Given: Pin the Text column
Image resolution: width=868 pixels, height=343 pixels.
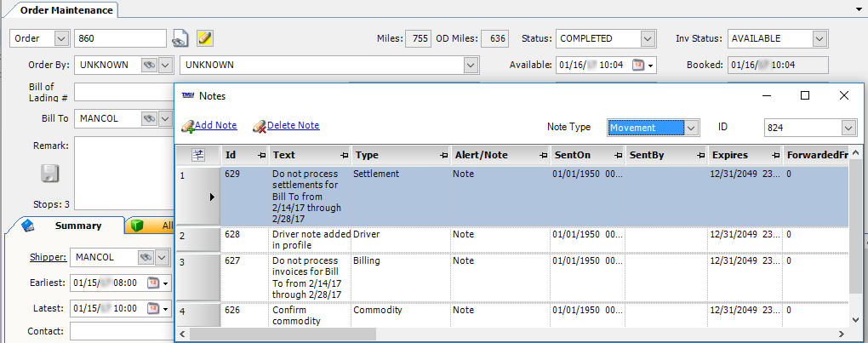Looking at the screenshot, I should (344, 156).
